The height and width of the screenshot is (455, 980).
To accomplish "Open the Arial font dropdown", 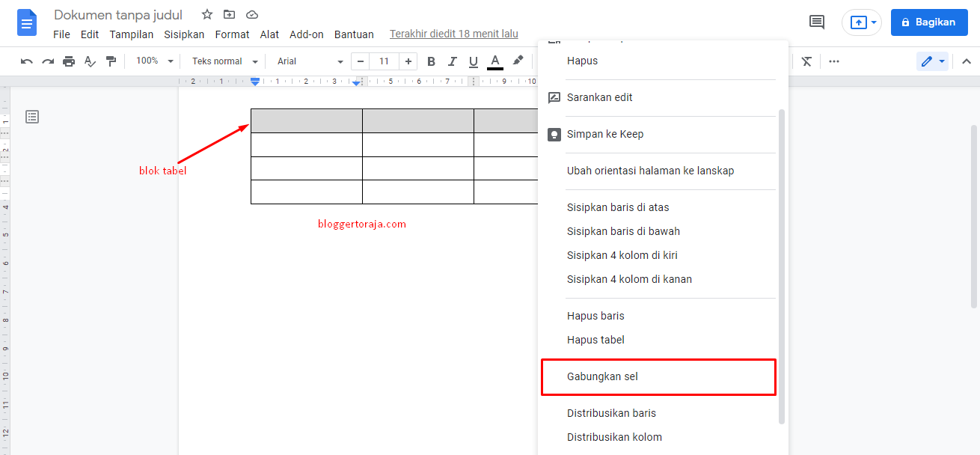I will click(x=310, y=61).
